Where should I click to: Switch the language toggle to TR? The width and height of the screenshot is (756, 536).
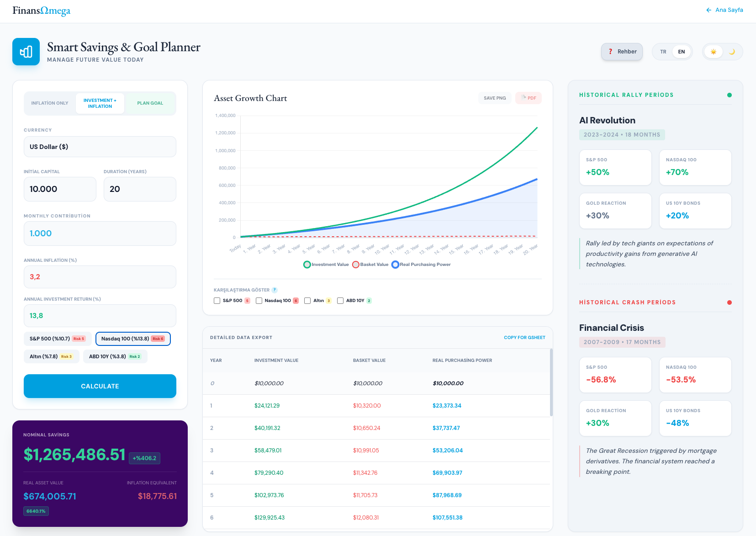663,52
